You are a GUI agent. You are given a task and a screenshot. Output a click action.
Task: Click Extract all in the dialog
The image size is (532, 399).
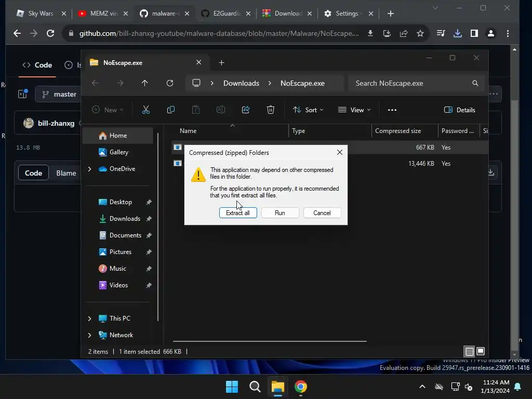pyautogui.click(x=238, y=212)
